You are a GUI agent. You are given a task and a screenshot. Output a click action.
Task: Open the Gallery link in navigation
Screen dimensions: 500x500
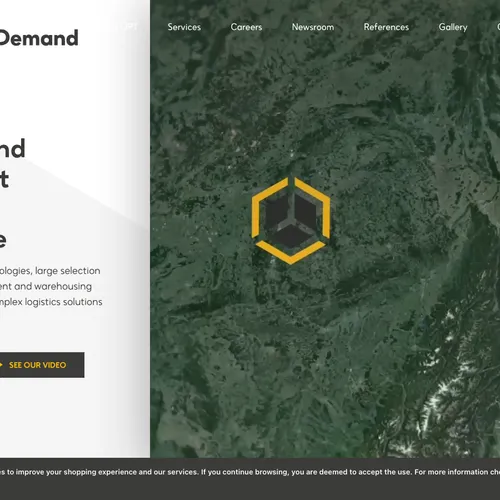(x=453, y=27)
